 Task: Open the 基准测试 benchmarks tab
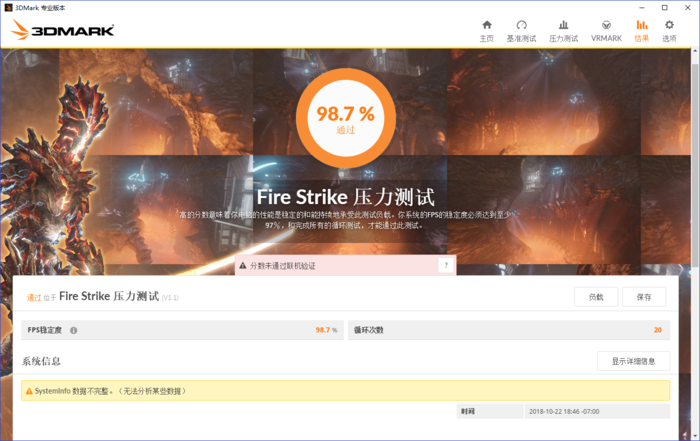521,31
